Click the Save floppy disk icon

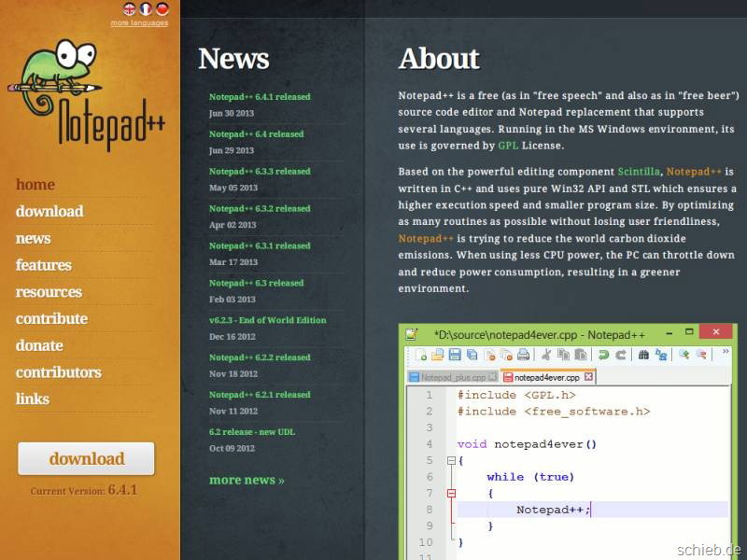(x=455, y=355)
